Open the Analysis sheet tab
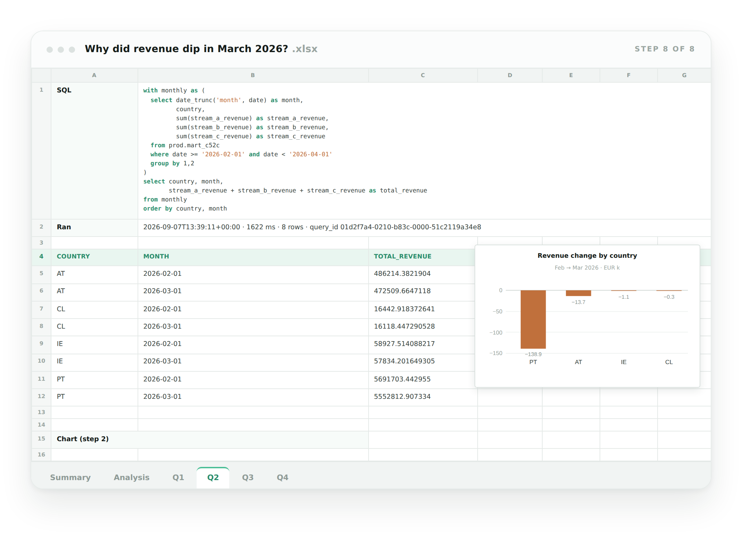This screenshot has width=742, height=560. (131, 477)
